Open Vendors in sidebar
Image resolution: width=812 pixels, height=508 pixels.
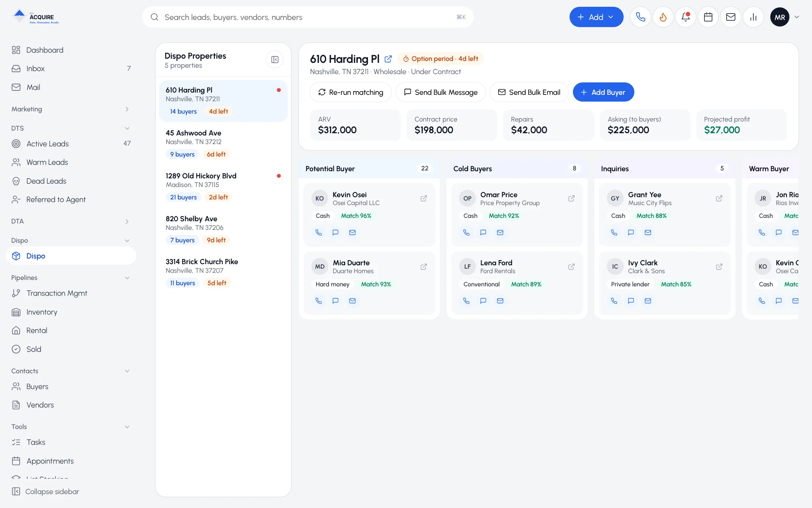tap(70, 405)
